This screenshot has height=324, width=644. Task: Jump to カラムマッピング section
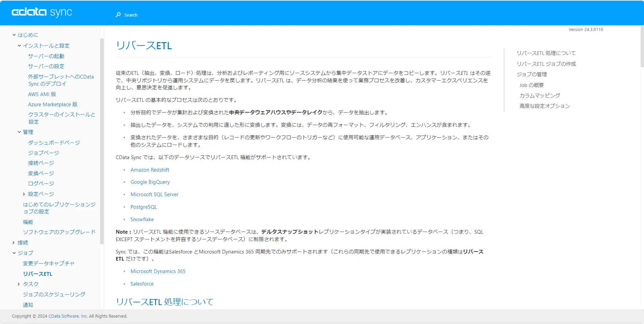point(540,95)
